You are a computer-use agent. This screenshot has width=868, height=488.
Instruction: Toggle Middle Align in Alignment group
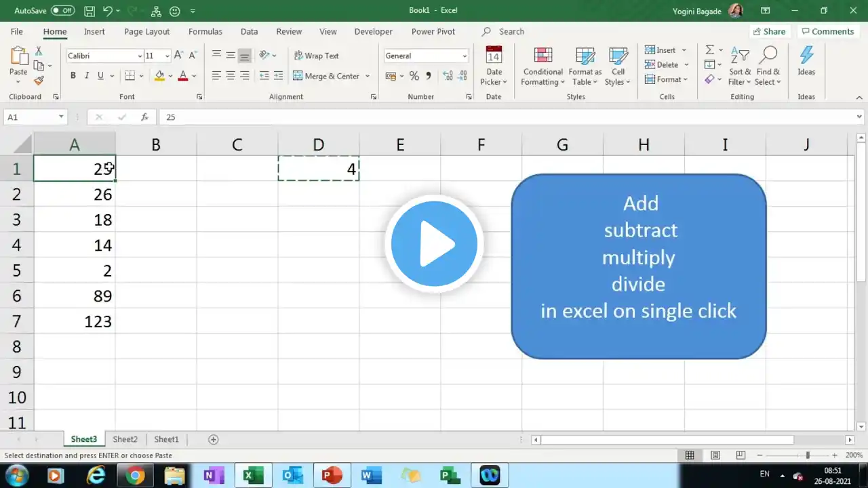[231, 56]
